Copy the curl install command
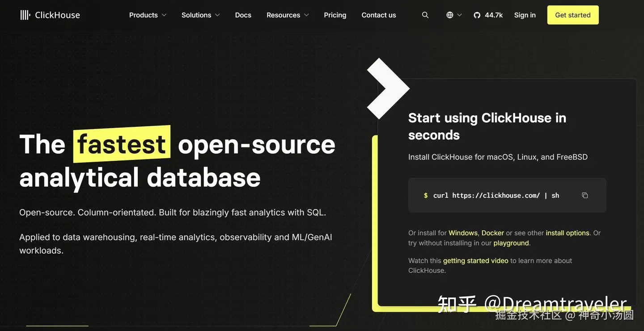Image resolution: width=644 pixels, height=331 pixels. coord(585,195)
